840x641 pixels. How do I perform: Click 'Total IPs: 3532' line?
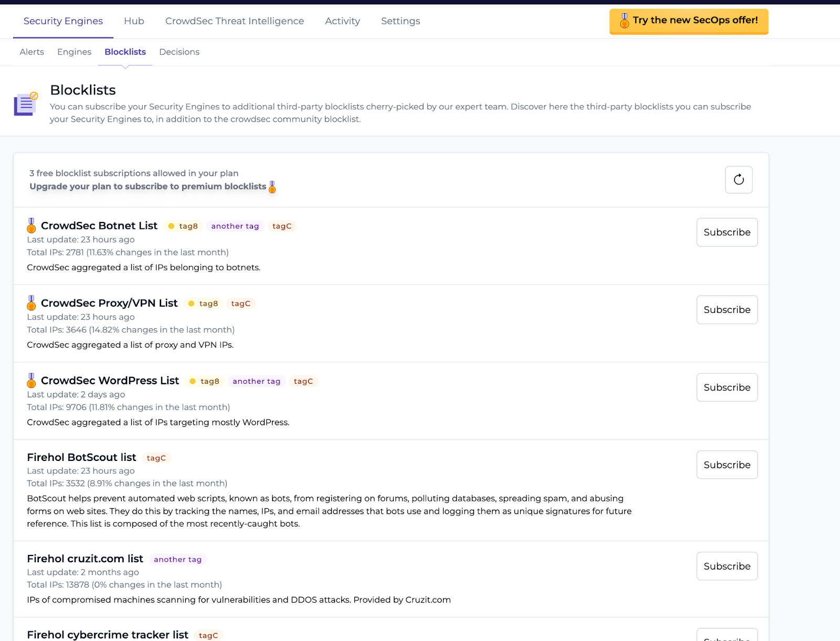point(127,484)
